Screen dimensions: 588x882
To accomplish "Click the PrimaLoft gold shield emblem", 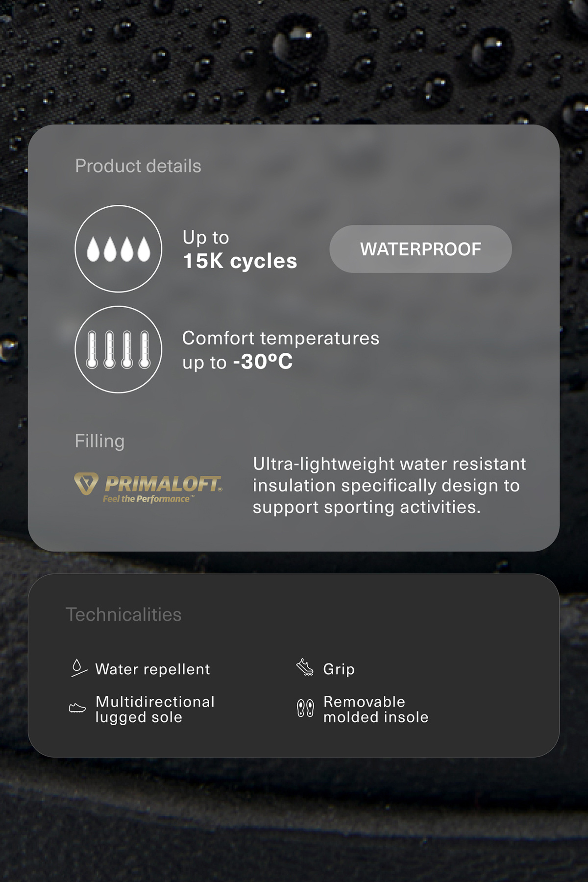I will coord(86,484).
